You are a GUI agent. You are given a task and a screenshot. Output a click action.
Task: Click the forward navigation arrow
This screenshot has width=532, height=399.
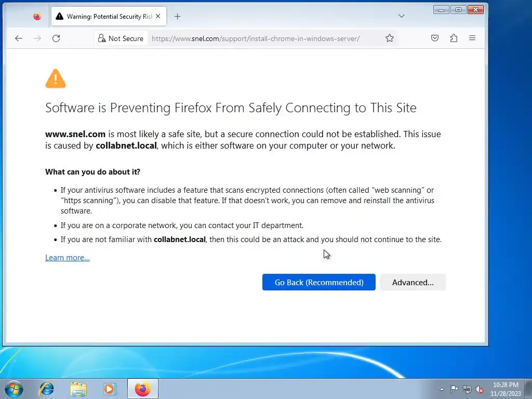tap(37, 38)
